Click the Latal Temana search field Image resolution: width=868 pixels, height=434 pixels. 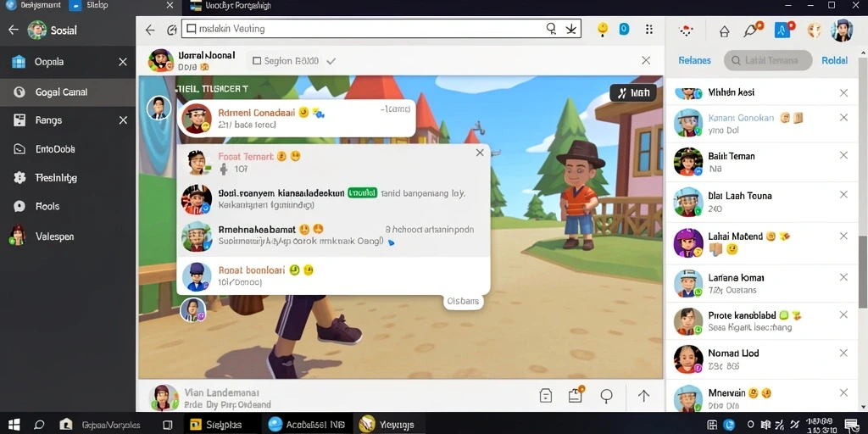[768, 60]
